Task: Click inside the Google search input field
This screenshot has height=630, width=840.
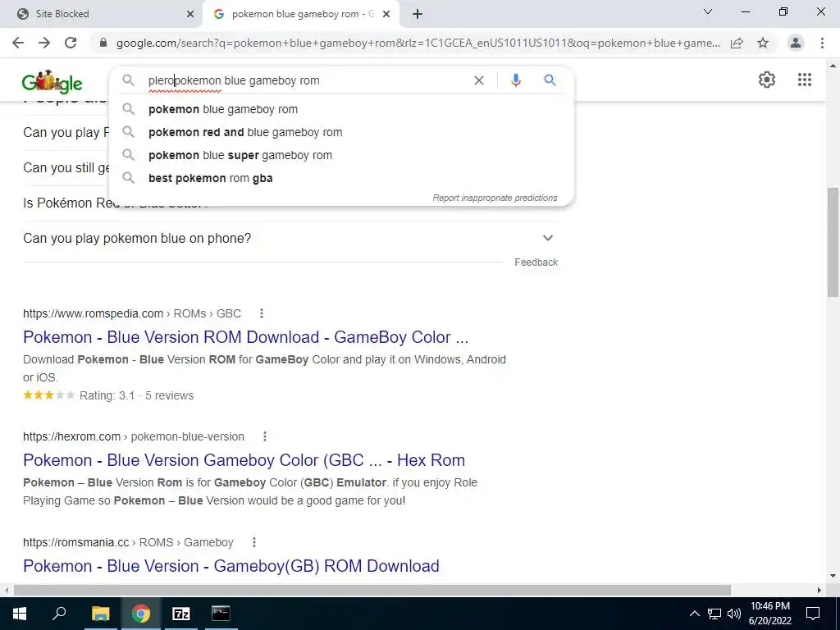Action: tap(307, 80)
